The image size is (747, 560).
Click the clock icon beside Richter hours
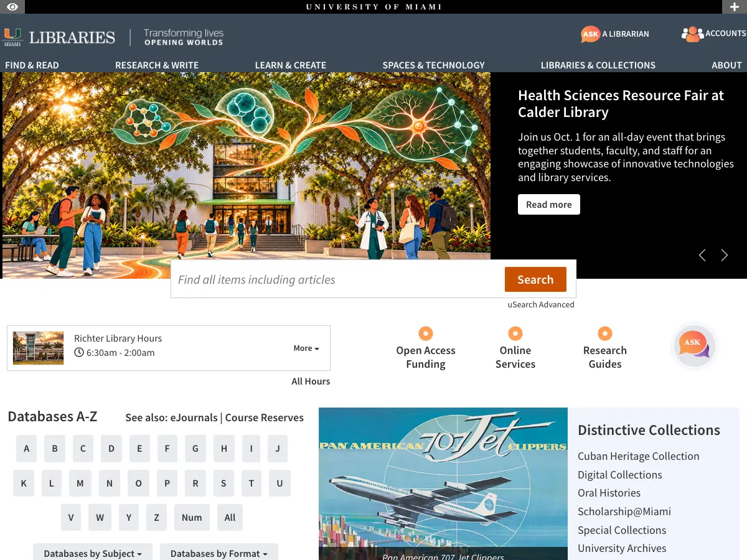tap(79, 353)
